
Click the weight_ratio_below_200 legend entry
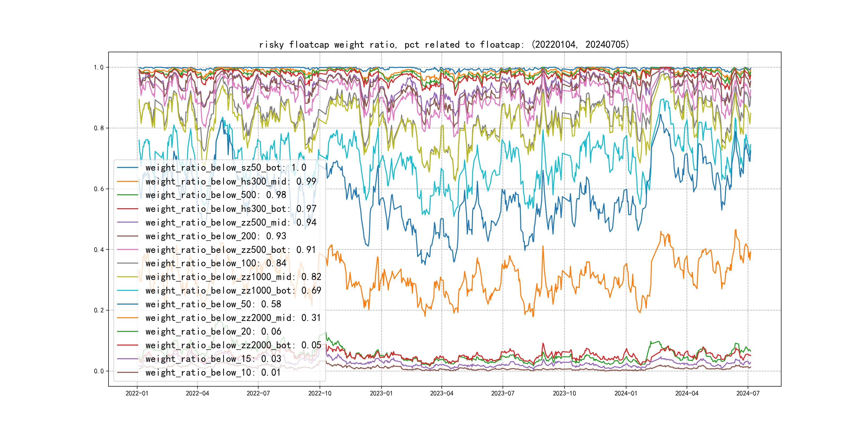click(216, 236)
